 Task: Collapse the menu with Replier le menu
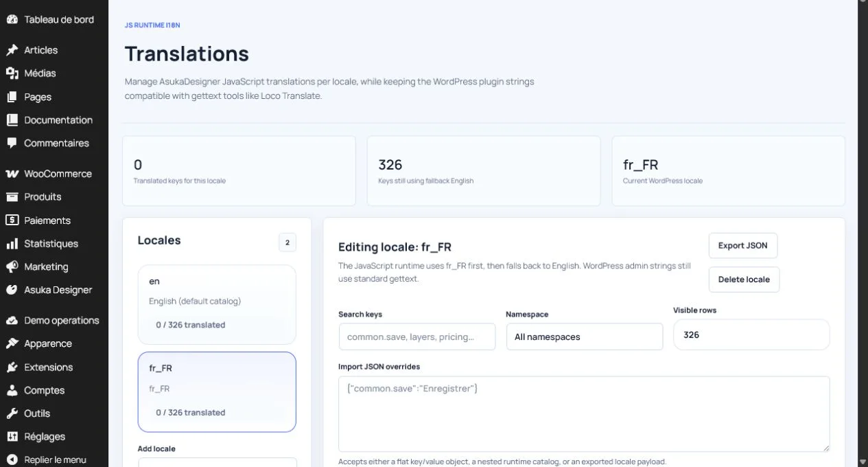tap(54, 459)
